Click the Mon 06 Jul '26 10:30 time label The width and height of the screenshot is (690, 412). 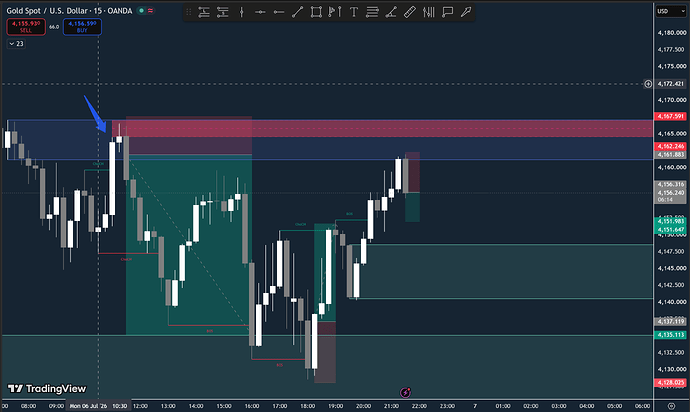(x=98, y=406)
